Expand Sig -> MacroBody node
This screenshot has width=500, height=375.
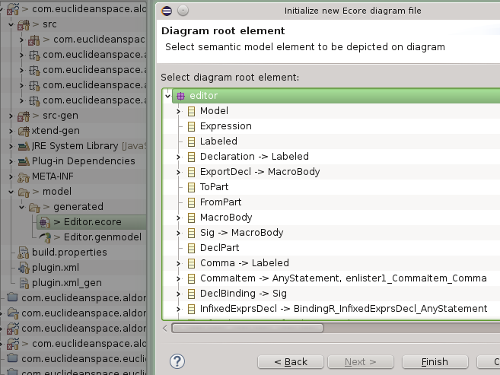(x=178, y=233)
